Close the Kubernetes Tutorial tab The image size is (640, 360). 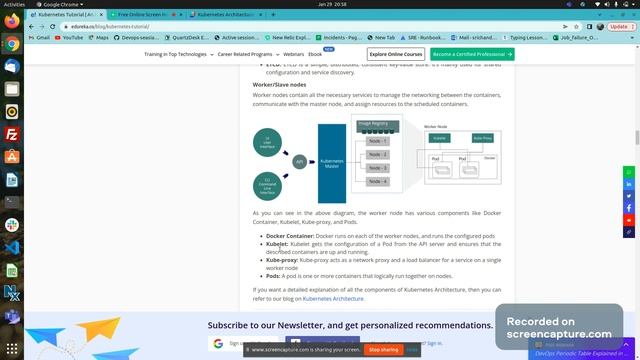(101, 15)
